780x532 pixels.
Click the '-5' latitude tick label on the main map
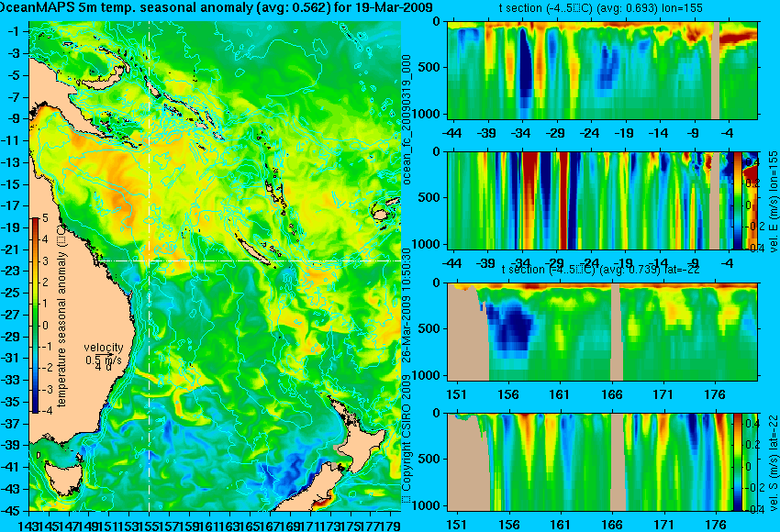[x=13, y=75]
